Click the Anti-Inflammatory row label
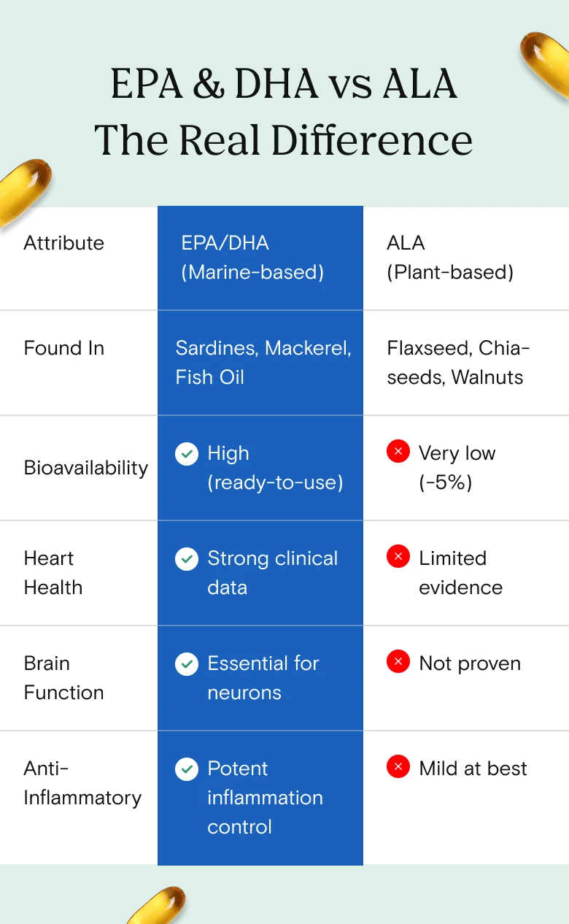Viewport: 569px width, 924px height. tap(82, 783)
